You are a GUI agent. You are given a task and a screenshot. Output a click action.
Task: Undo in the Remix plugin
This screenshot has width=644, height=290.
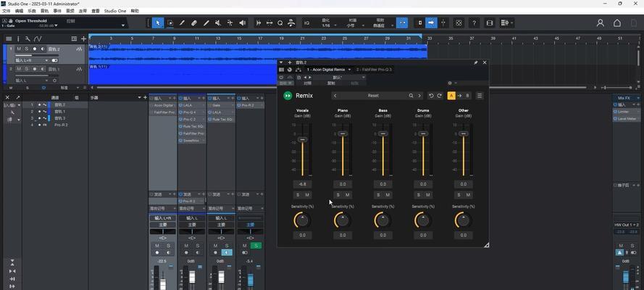click(431, 96)
